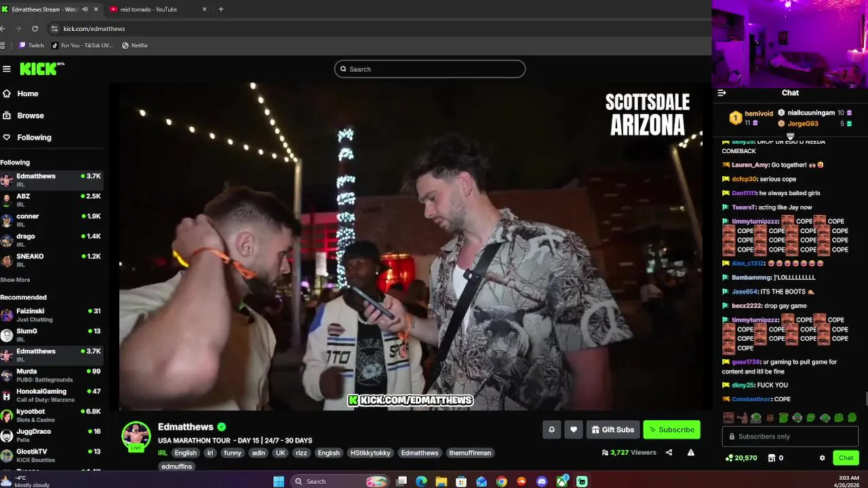Click the 'themuffinman' stream tag
Image resolution: width=868 pixels, height=488 pixels.
coord(470,453)
